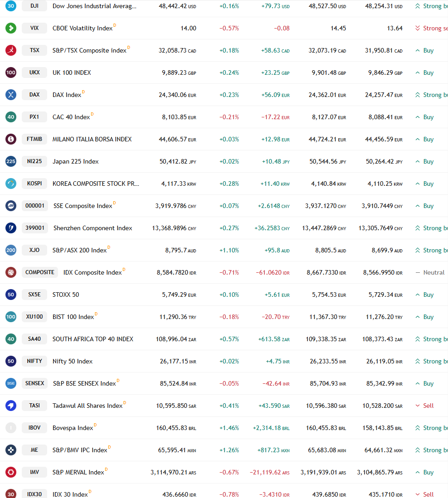448x498 pixels.
Task: Click the Sell rating for IDX 30
Action: 424,494
